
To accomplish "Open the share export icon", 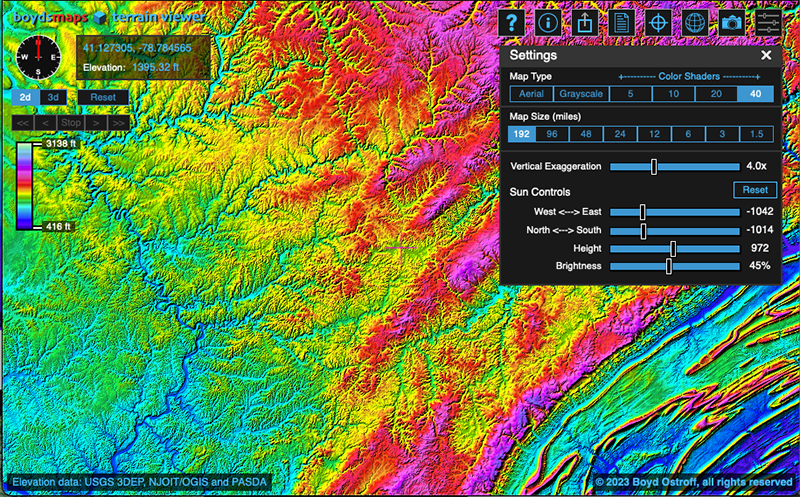I will click(x=583, y=23).
